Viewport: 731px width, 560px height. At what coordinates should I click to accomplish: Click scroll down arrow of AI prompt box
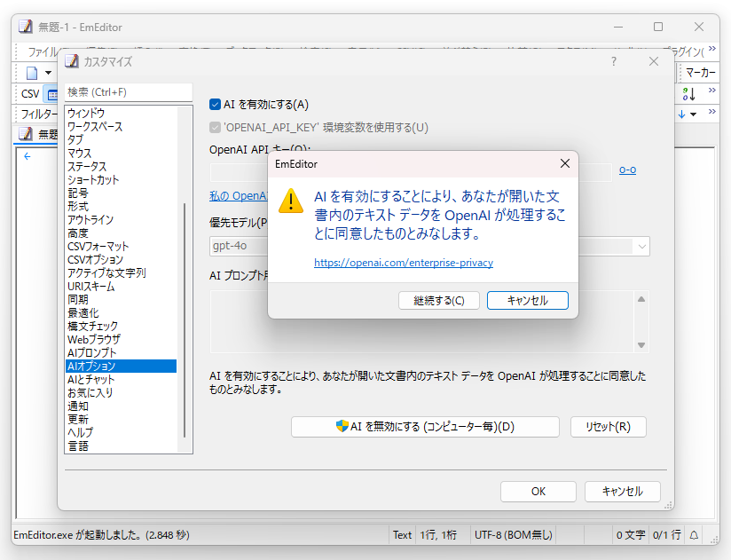pos(641,345)
